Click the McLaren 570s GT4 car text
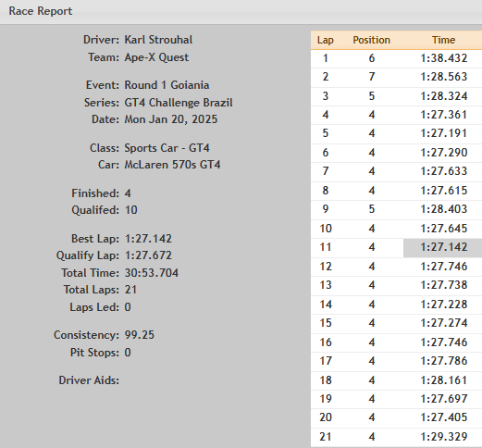This screenshot has width=482, height=448. [x=172, y=165]
